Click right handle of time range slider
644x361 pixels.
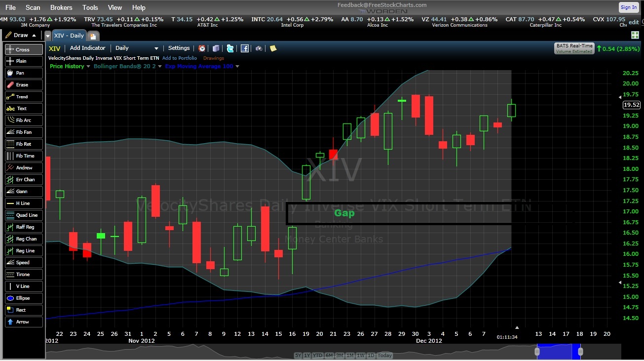pos(581,352)
